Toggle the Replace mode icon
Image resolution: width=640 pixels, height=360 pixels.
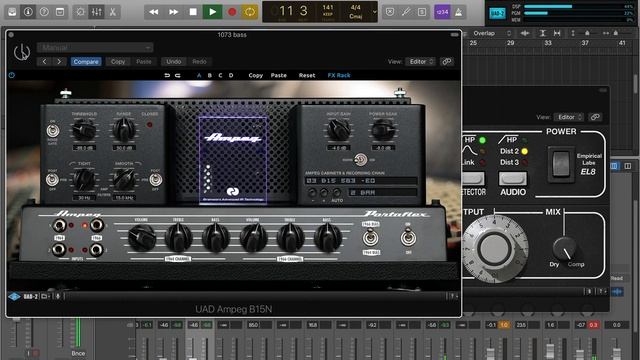(x=390, y=12)
